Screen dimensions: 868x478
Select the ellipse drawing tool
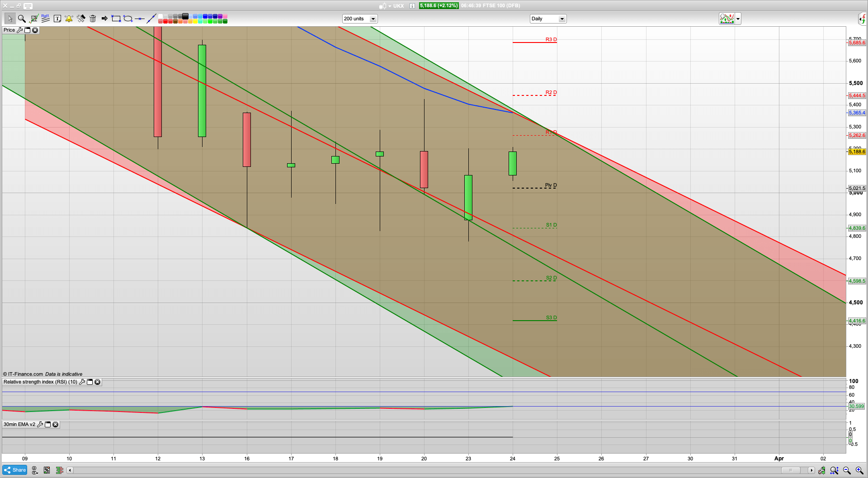(x=128, y=19)
